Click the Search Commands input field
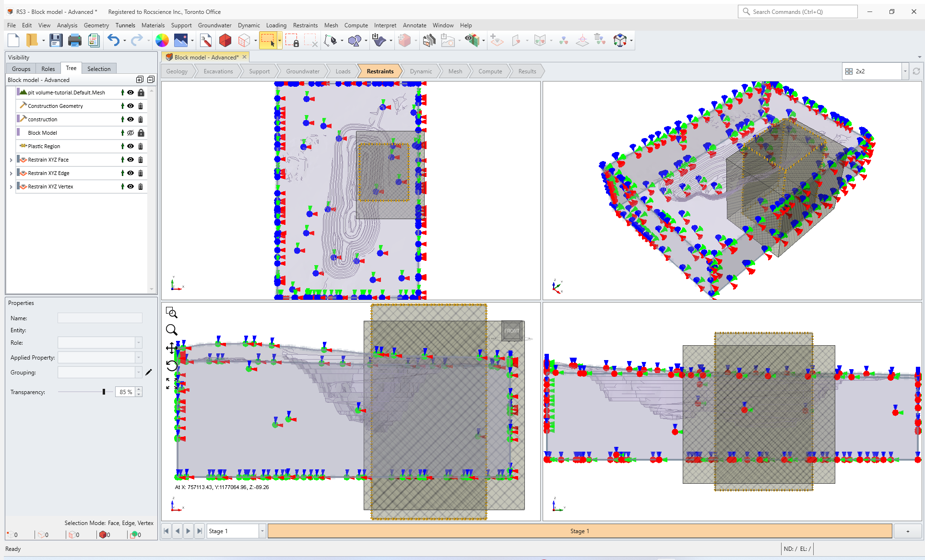The height and width of the screenshot is (560, 925). click(x=797, y=12)
